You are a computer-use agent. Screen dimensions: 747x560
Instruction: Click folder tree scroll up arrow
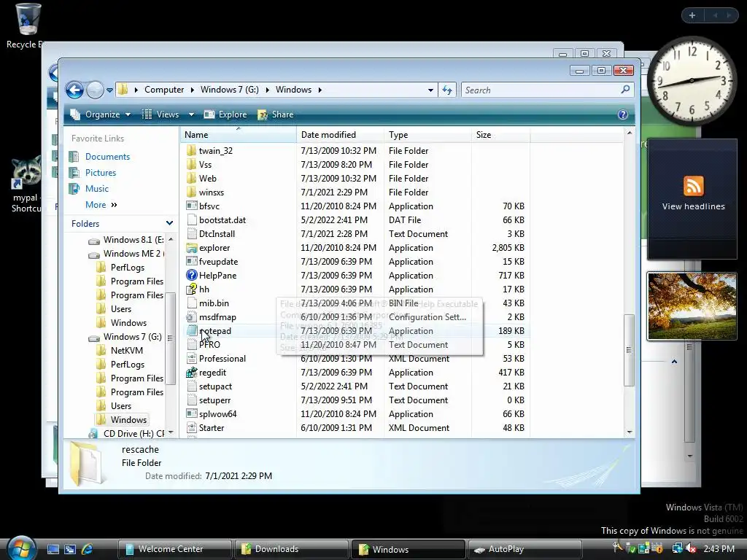171,239
